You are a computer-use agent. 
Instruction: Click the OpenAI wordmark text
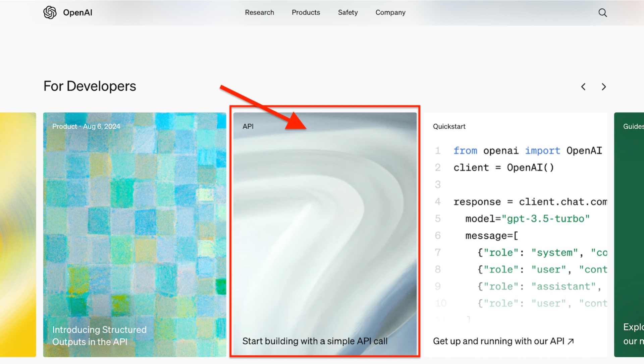click(x=77, y=13)
